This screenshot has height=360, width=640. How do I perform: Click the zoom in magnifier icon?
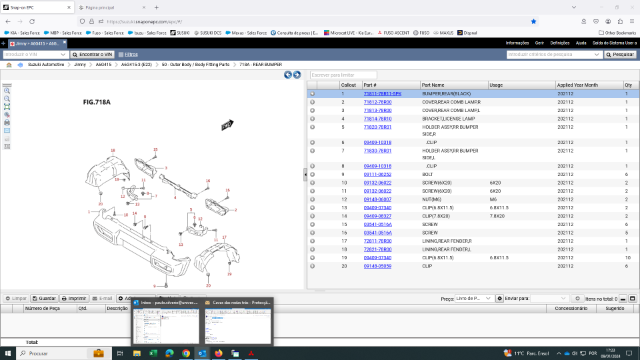7,91
